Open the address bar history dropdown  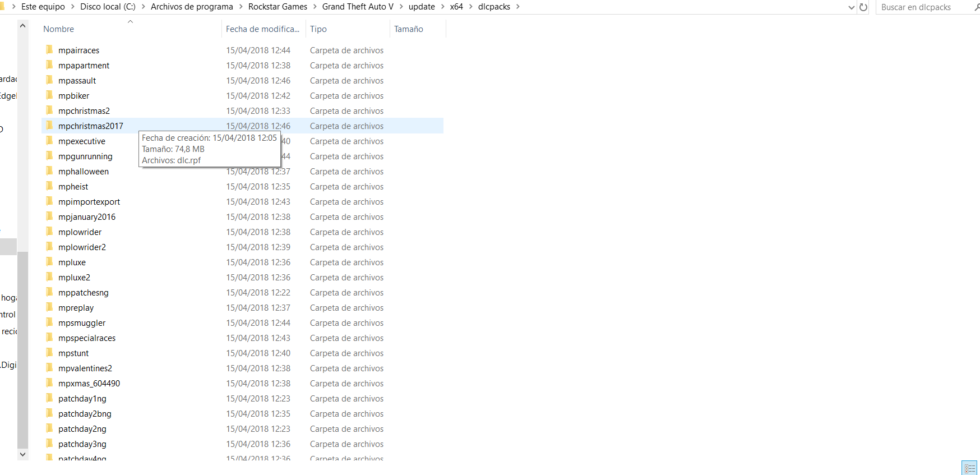click(x=852, y=7)
